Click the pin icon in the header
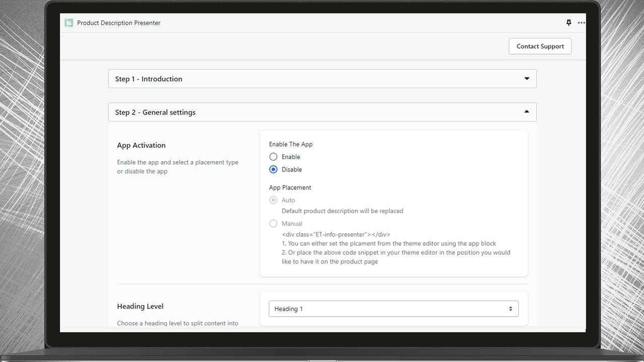The height and width of the screenshot is (362, 644). (568, 23)
